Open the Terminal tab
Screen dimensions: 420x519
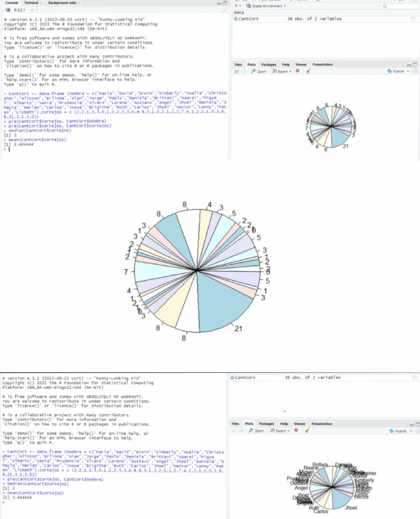pos(31,3)
